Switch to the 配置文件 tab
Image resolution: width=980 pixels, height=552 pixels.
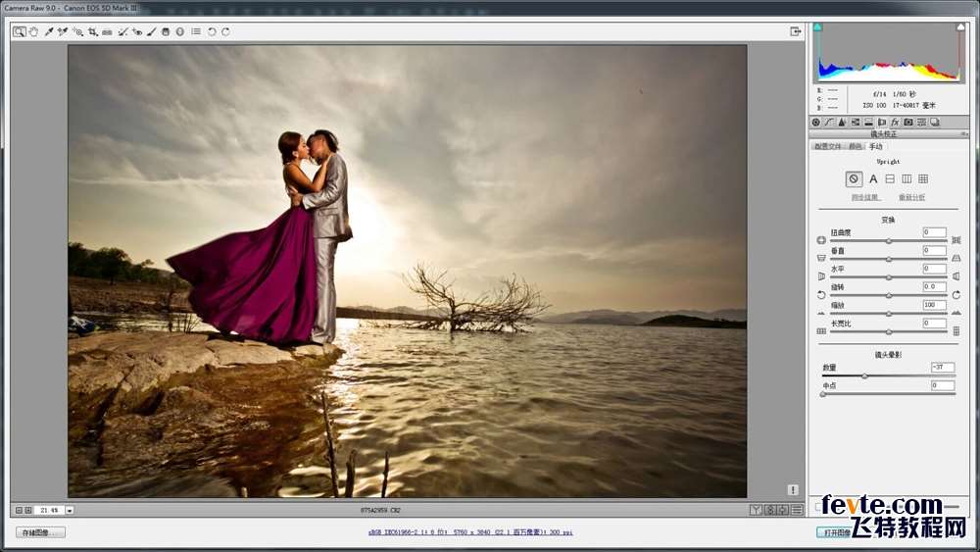pyautogui.click(x=827, y=146)
